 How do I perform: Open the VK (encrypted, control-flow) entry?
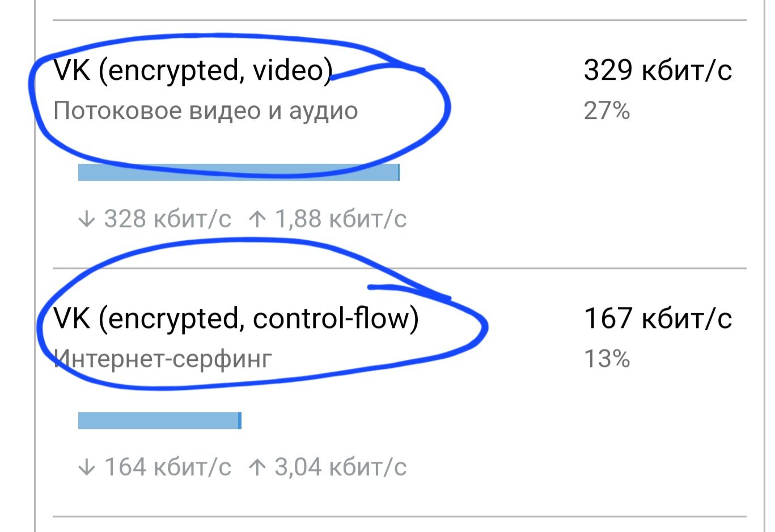coord(236,318)
